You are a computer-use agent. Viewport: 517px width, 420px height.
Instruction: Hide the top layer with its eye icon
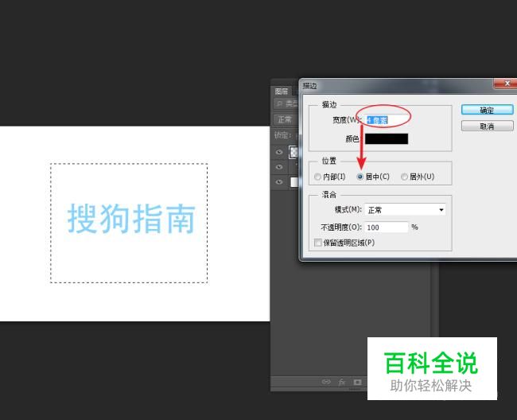[279, 152]
